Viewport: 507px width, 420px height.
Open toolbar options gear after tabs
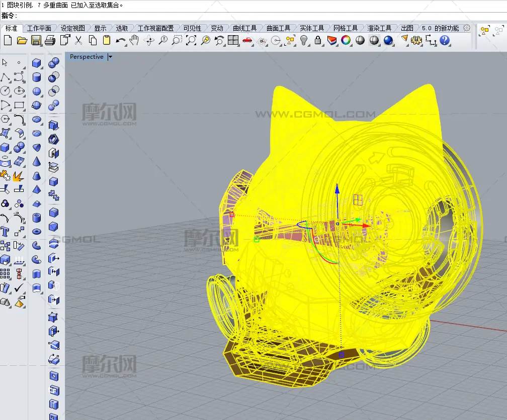click(467, 28)
